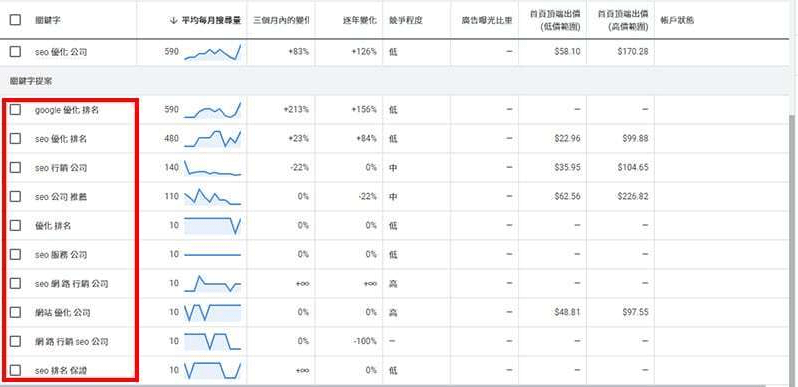This screenshot has height=387, width=798.
Task: Click the 關鍵字提案 section label
Action: coord(31,80)
